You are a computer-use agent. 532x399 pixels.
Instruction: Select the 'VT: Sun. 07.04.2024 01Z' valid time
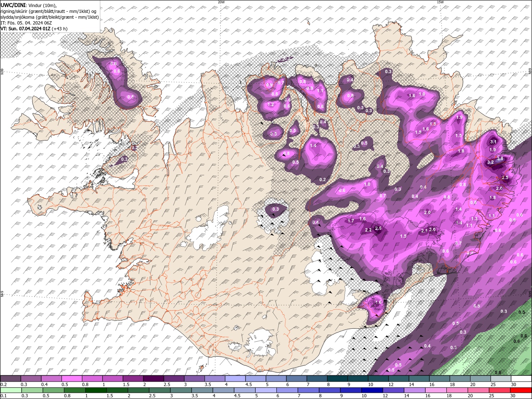pyautogui.click(x=25, y=29)
